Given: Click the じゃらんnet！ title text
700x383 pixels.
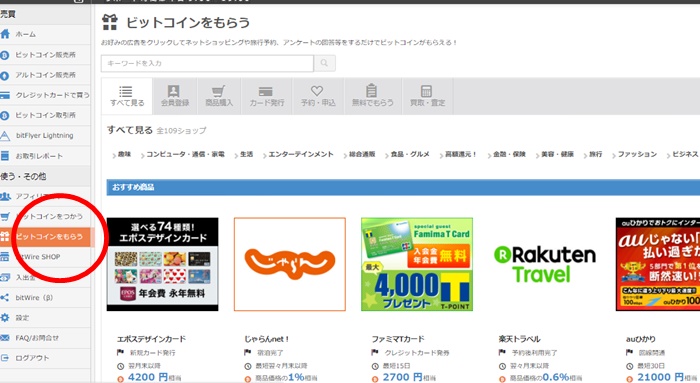Looking at the screenshot, I should pyautogui.click(x=267, y=339).
